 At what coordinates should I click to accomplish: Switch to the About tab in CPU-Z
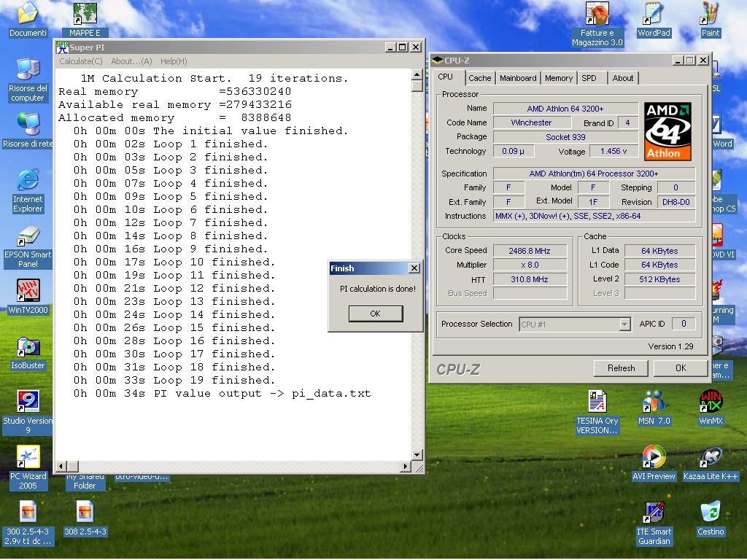point(623,78)
